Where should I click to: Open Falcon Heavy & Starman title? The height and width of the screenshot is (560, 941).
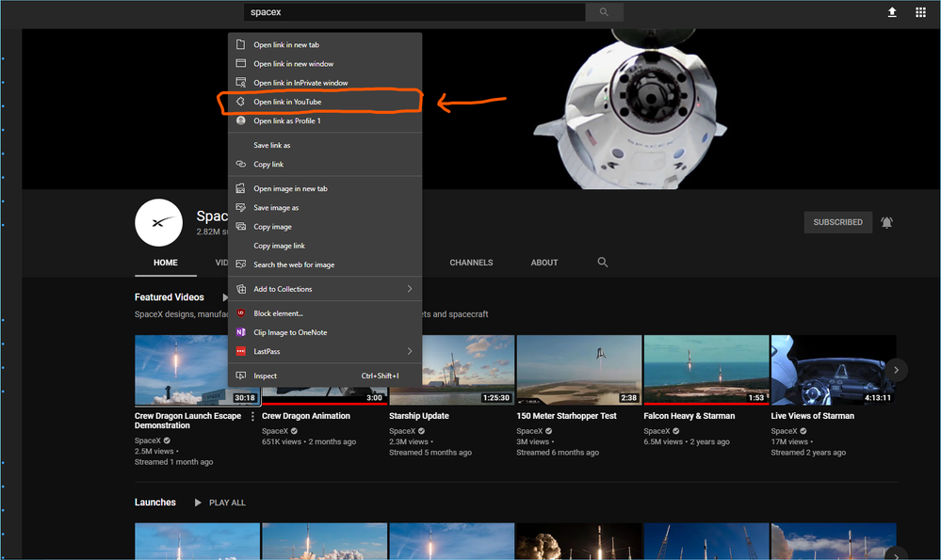(689, 416)
